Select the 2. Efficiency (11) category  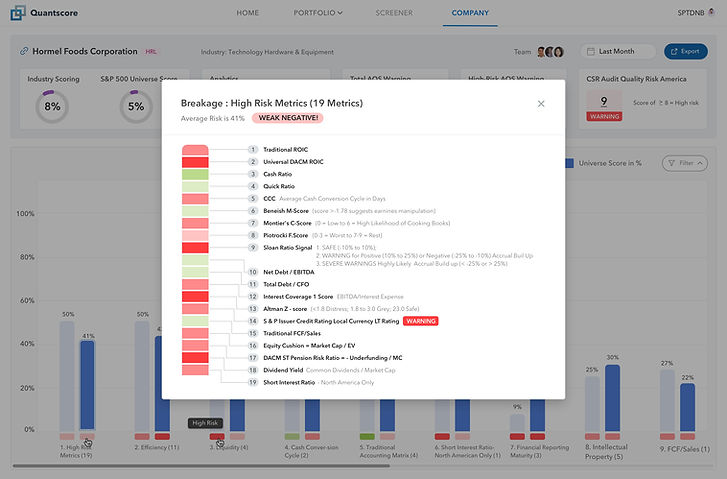tap(157, 447)
